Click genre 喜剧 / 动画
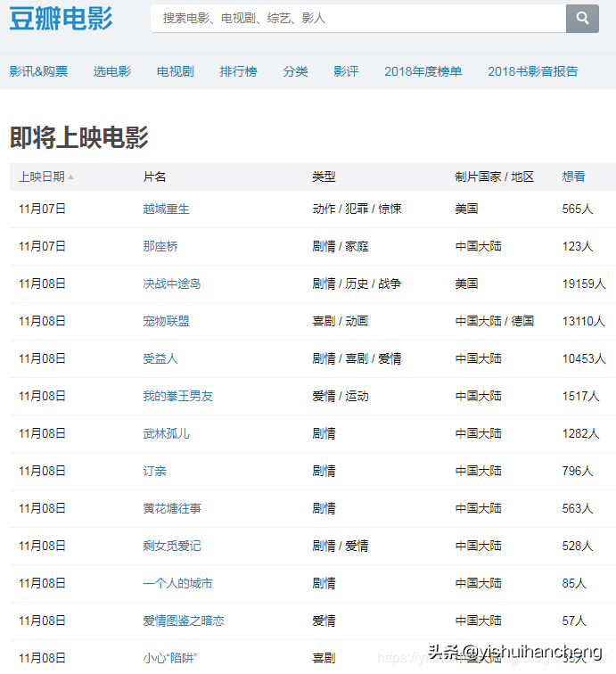This screenshot has height=674, width=616. 340,321
